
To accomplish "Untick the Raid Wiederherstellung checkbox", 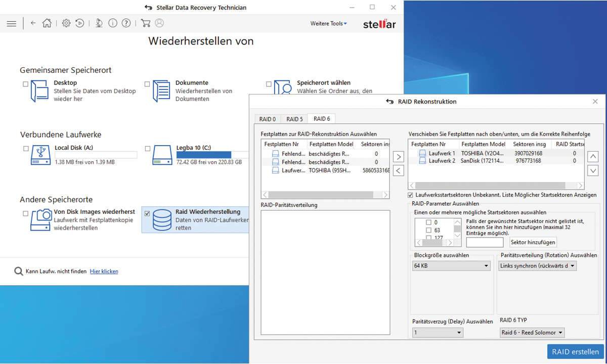I will 147,213.
